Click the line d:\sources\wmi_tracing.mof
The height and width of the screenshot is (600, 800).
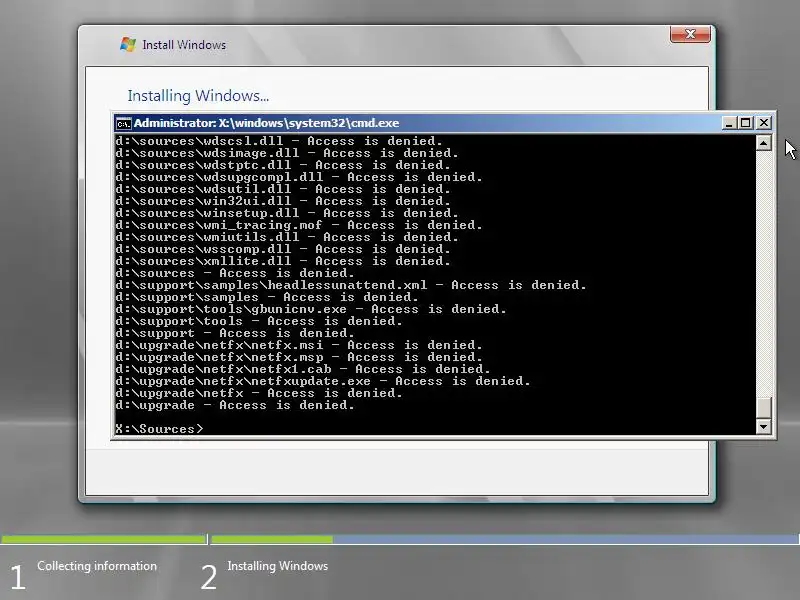tap(298, 225)
